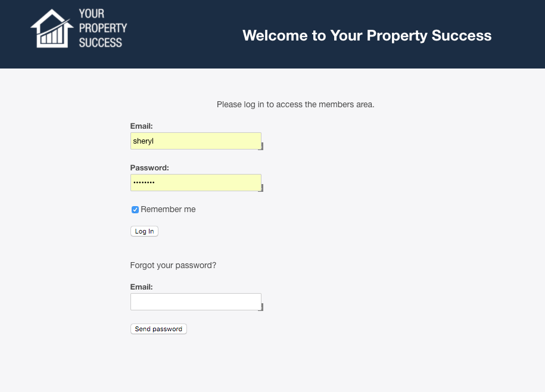Focus the Password input field
The height and width of the screenshot is (392, 545).
[x=195, y=182]
